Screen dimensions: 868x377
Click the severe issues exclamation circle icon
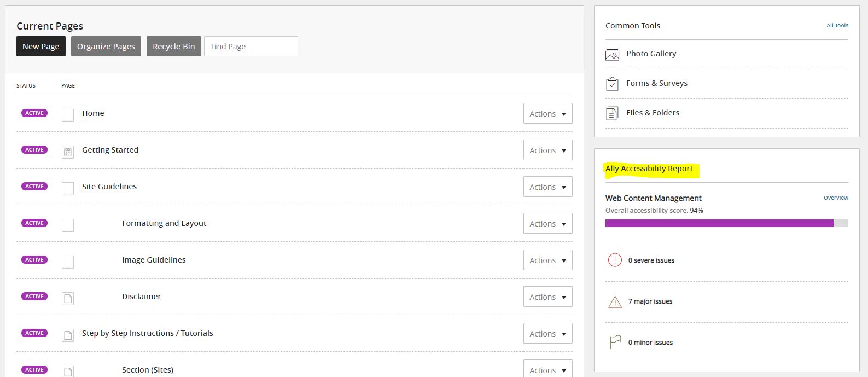tap(615, 260)
